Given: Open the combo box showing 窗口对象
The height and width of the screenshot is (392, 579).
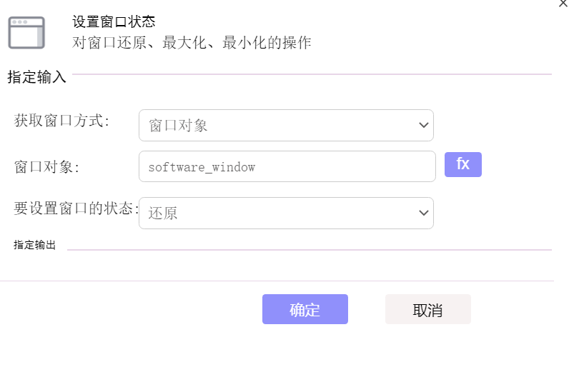Looking at the screenshot, I should coord(286,126).
